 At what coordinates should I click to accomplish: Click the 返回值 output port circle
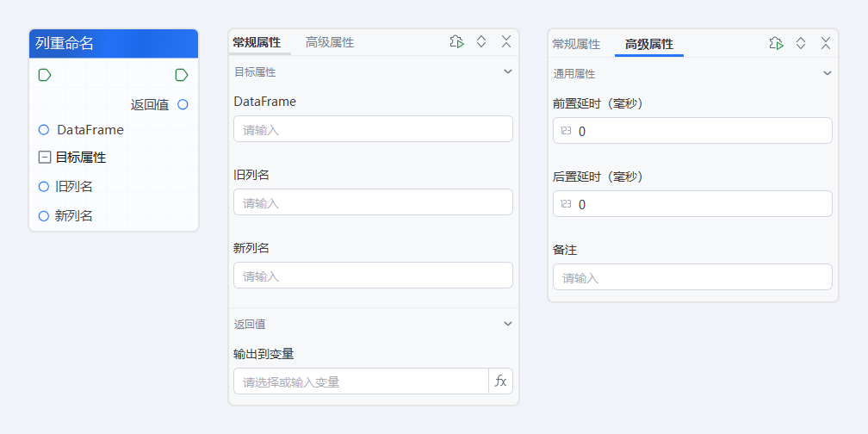point(183,104)
